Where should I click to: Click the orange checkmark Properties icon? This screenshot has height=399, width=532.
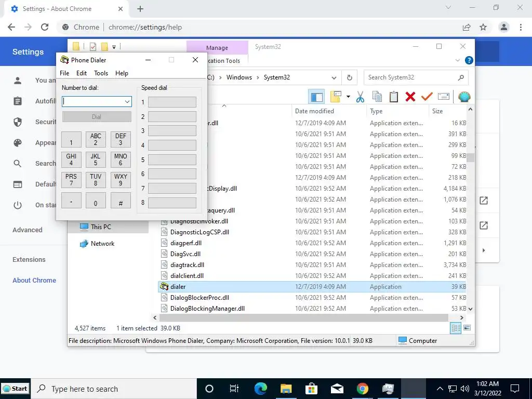(x=427, y=97)
